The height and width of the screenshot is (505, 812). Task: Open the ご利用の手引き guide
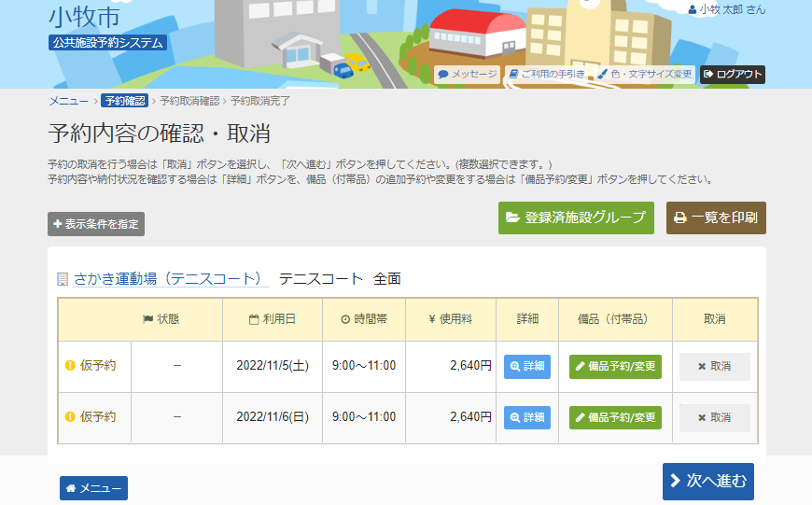pyautogui.click(x=547, y=74)
